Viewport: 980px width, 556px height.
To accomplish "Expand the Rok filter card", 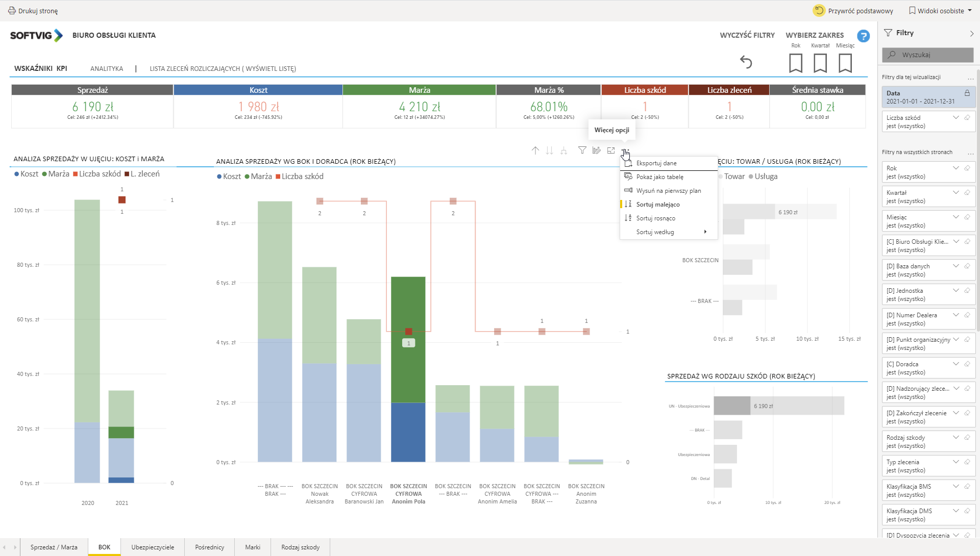I will click(x=956, y=168).
